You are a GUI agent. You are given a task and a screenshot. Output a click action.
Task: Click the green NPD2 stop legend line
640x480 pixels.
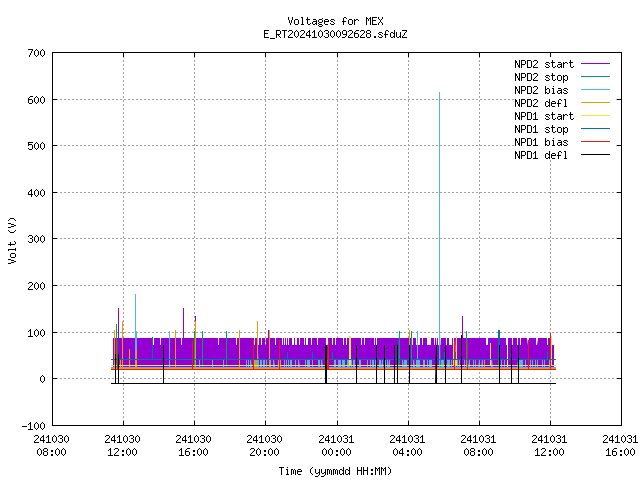(x=595, y=76)
